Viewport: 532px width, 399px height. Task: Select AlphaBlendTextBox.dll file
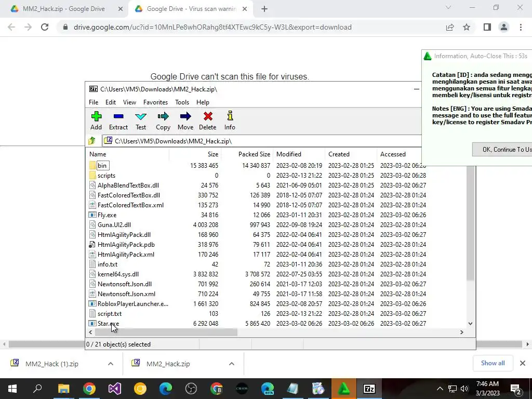(x=128, y=185)
